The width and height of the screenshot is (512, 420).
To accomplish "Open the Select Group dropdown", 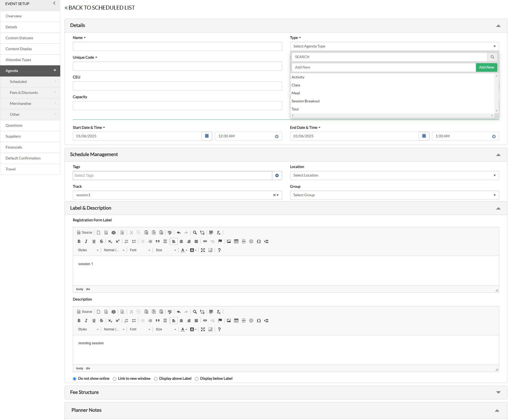I will [x=394, y=195].
